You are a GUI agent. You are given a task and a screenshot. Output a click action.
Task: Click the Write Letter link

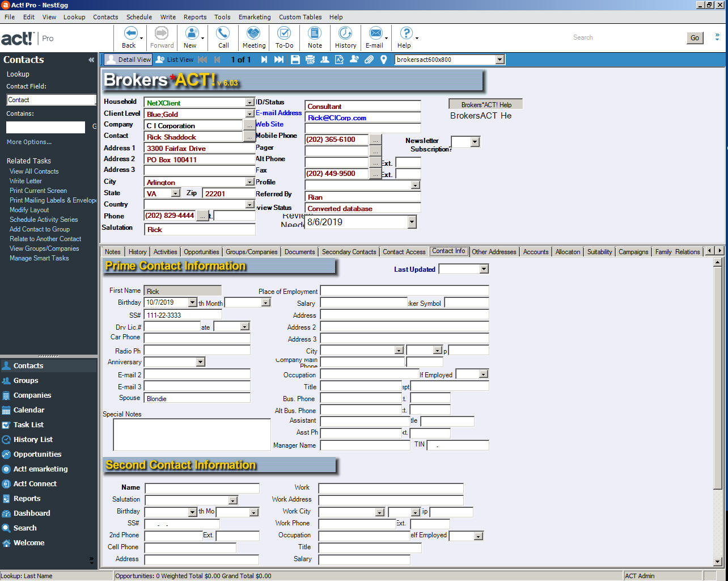[x=26, y=181]
